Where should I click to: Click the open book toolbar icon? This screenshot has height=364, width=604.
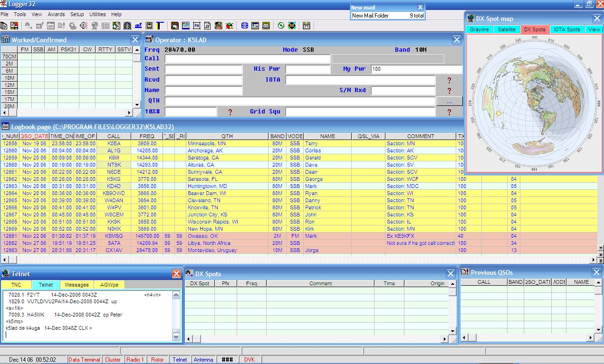click(x=266, y=25)
